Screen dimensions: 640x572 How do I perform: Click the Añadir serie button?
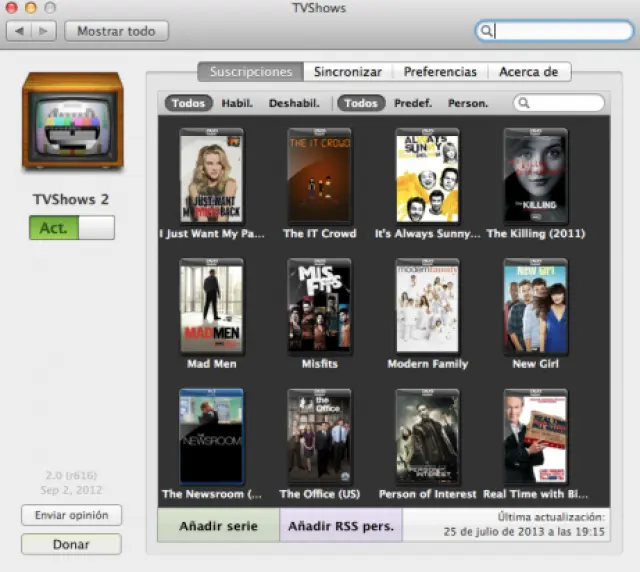[218, 526]
